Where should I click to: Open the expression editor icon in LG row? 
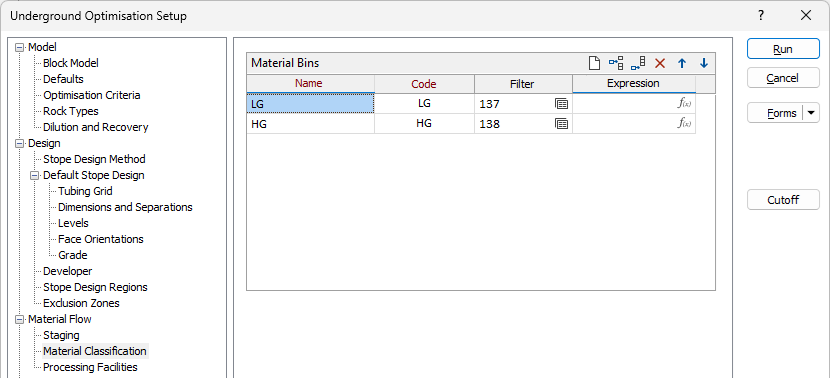click(684, 104)
